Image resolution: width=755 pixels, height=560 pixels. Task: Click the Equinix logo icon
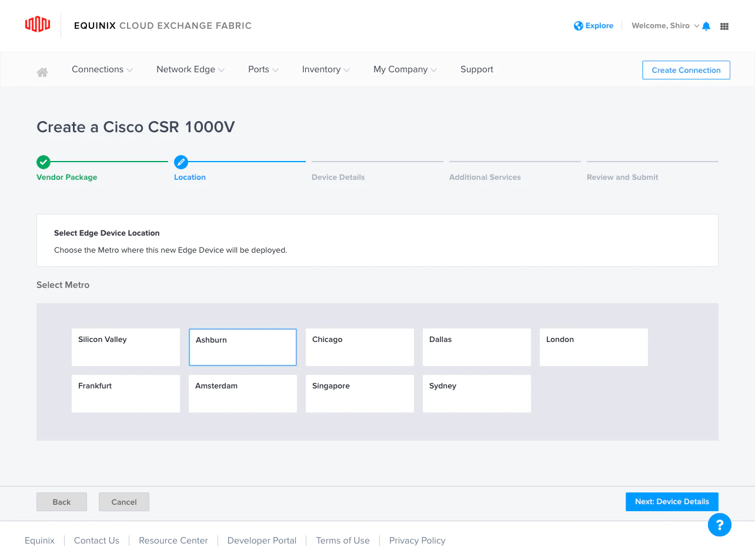click(x=38, y=24)
